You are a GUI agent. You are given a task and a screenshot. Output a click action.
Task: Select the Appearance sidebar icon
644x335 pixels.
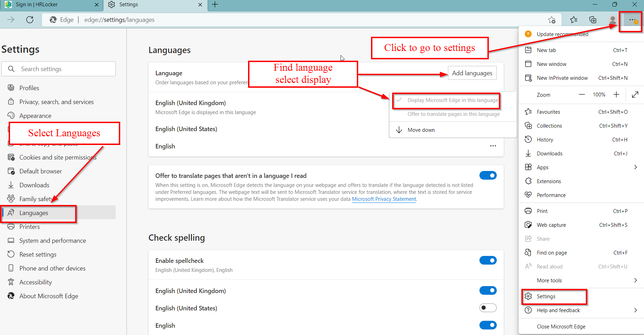tap(11, 115)
